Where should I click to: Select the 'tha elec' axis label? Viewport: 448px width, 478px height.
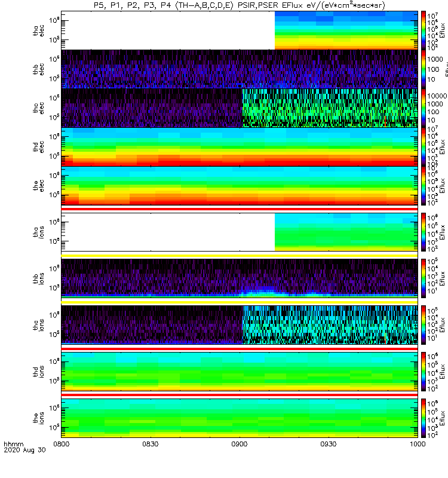click(39, 30)
